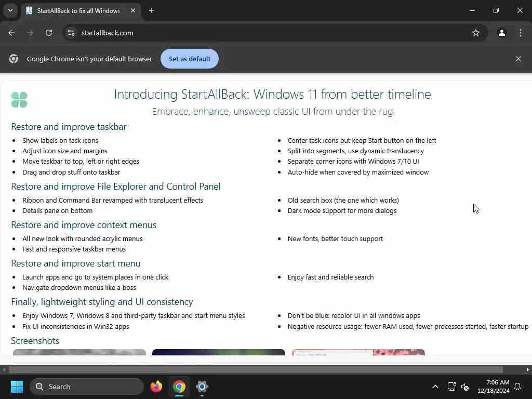Open the pink third screenshot thumbnail
The image size is (532, 399).
358,352
